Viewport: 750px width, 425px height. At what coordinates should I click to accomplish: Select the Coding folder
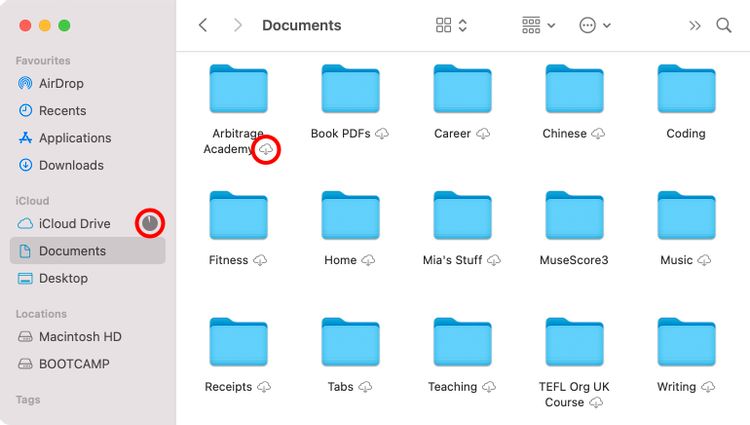coord(686,89)
